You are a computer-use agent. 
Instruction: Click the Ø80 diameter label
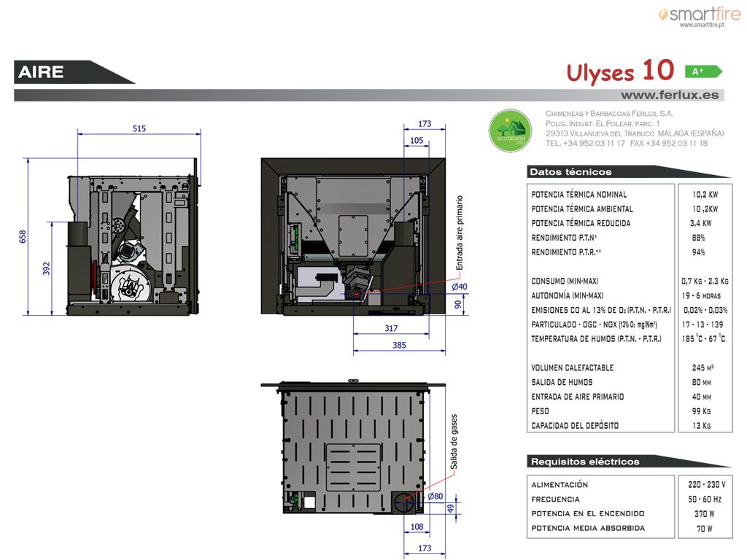tap(435, 496)
